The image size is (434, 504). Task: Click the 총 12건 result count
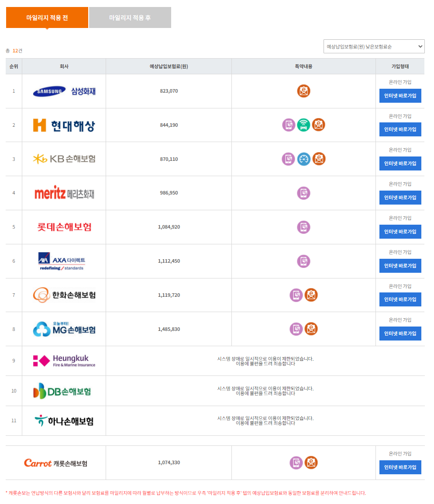coord(14,51)
